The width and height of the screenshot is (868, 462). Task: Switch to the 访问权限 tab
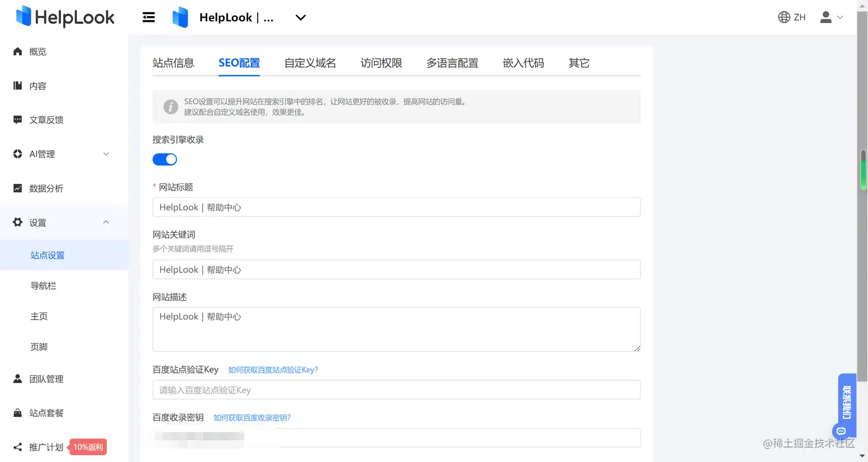[381, 63]
